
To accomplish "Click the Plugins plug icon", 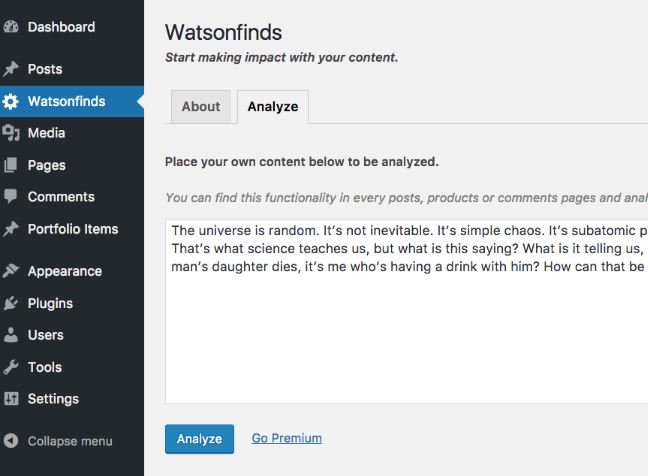I will (x=11, y=303).
